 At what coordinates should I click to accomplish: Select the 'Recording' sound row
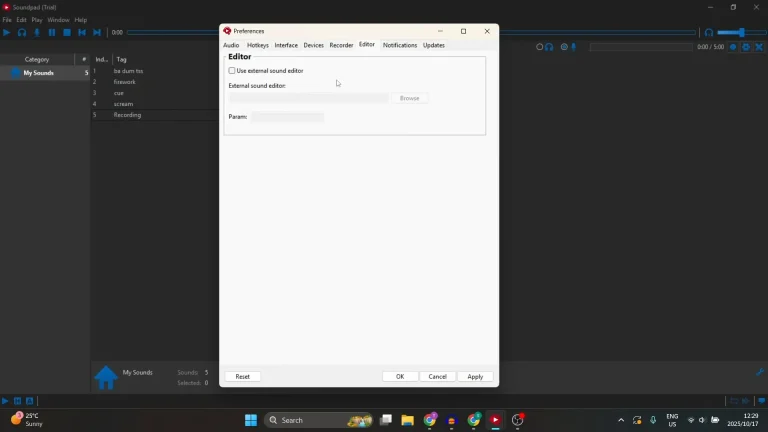pos(155,115)
